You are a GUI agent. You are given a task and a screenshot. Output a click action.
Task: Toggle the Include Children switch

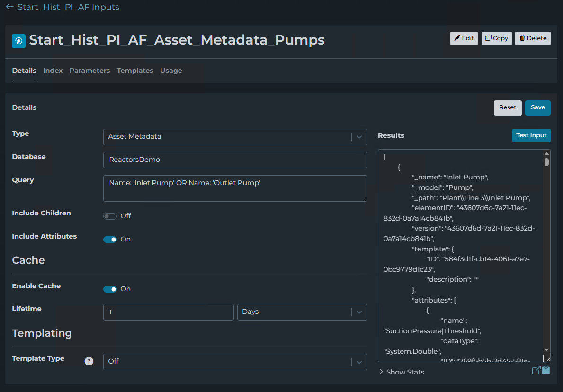(x=110, y=216)
